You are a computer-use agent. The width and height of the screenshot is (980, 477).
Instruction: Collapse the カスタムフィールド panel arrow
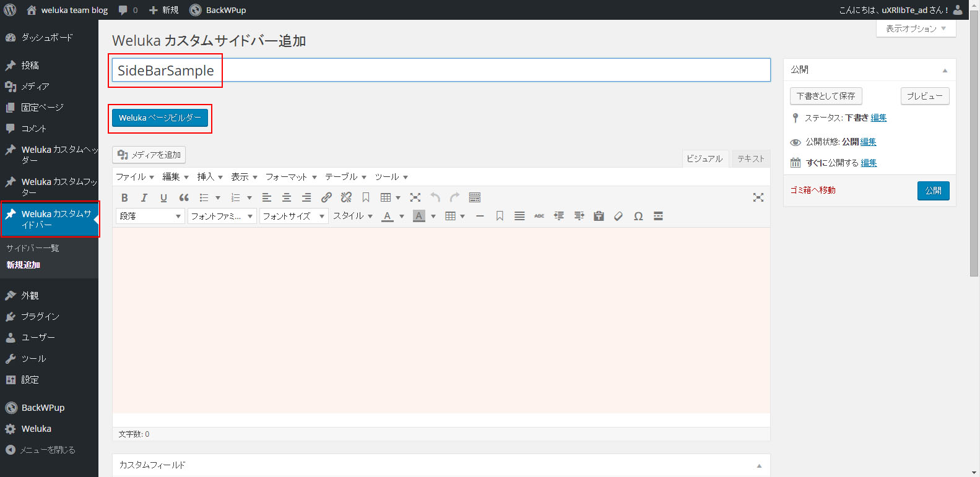pos(759,465)
